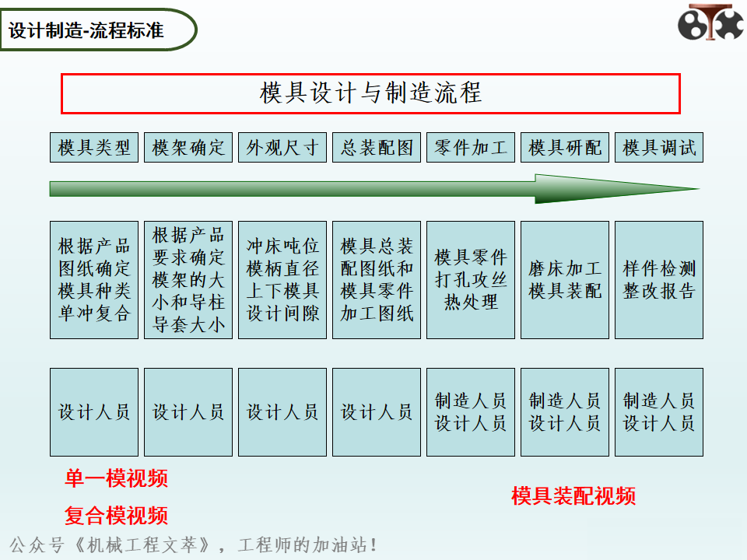Click the box reading 根据产品图纸确定模具种类单冲复合
This screenshot has width=747, height=560.
94,280
